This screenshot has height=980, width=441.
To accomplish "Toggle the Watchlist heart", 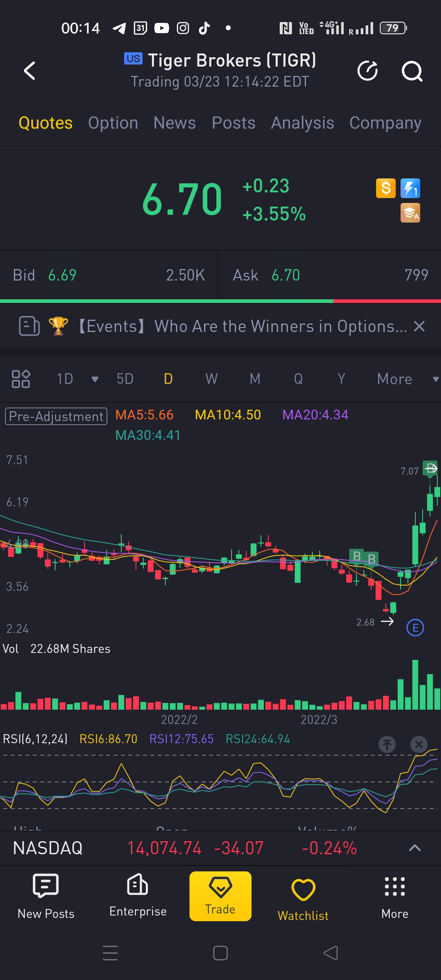I will (303, 899).
